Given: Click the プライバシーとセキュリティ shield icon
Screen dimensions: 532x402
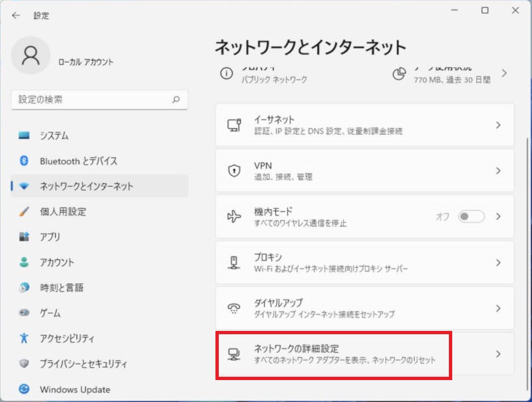Looking at the screenshot, I should click(24, 363).
